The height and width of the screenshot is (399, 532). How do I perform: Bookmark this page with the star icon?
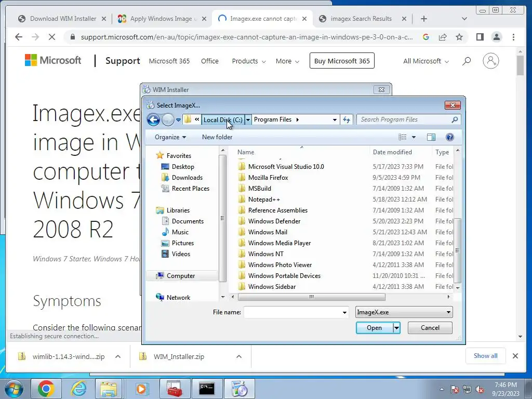[459, 37]
